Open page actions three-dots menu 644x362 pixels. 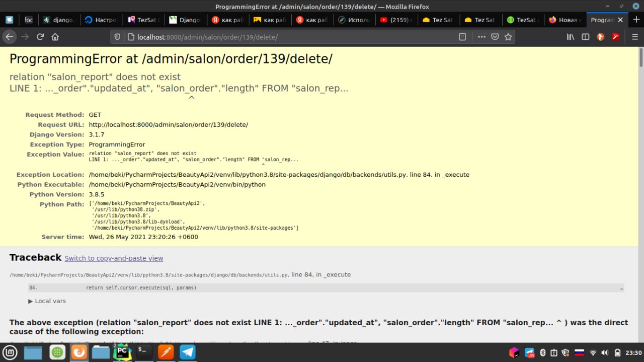481,37
